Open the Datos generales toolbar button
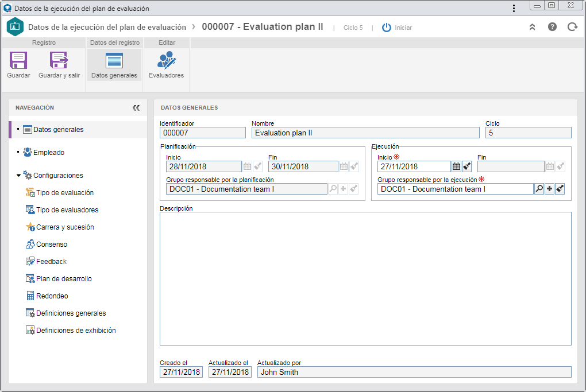 (114, 65)
